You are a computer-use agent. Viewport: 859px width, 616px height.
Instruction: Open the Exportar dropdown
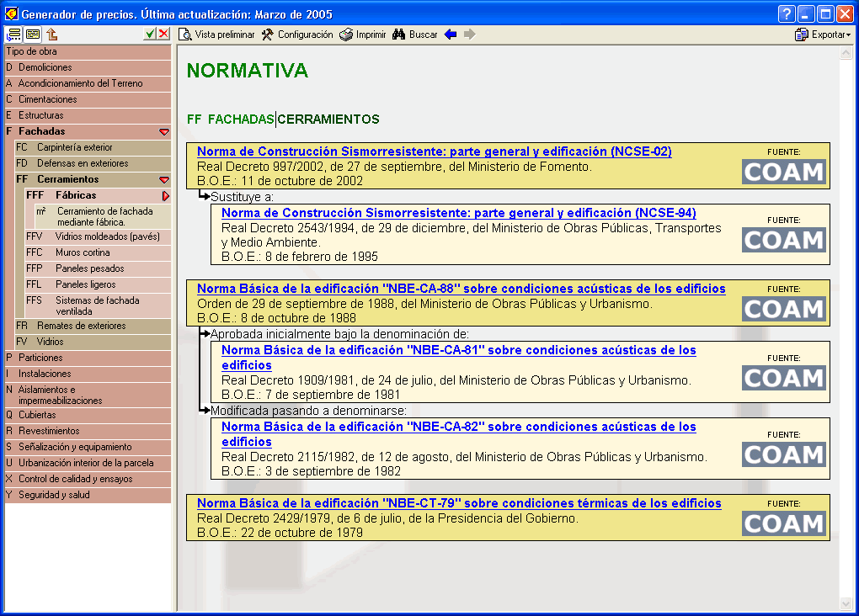point(823,35)
